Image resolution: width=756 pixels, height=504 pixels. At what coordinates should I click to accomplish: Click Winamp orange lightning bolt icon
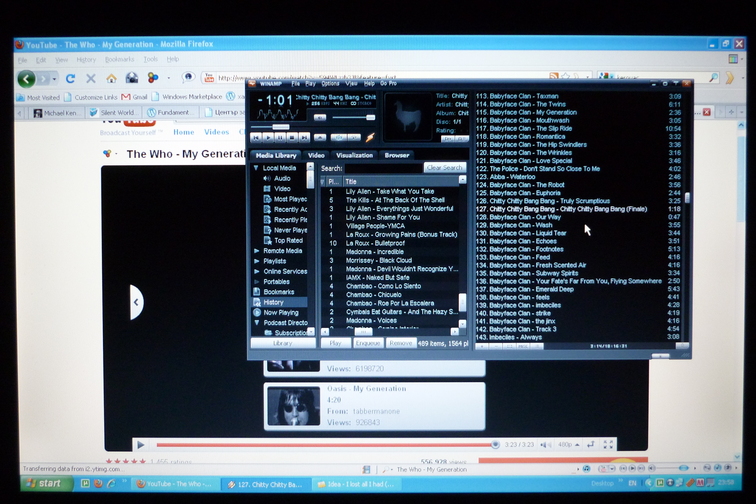point(370,137)
